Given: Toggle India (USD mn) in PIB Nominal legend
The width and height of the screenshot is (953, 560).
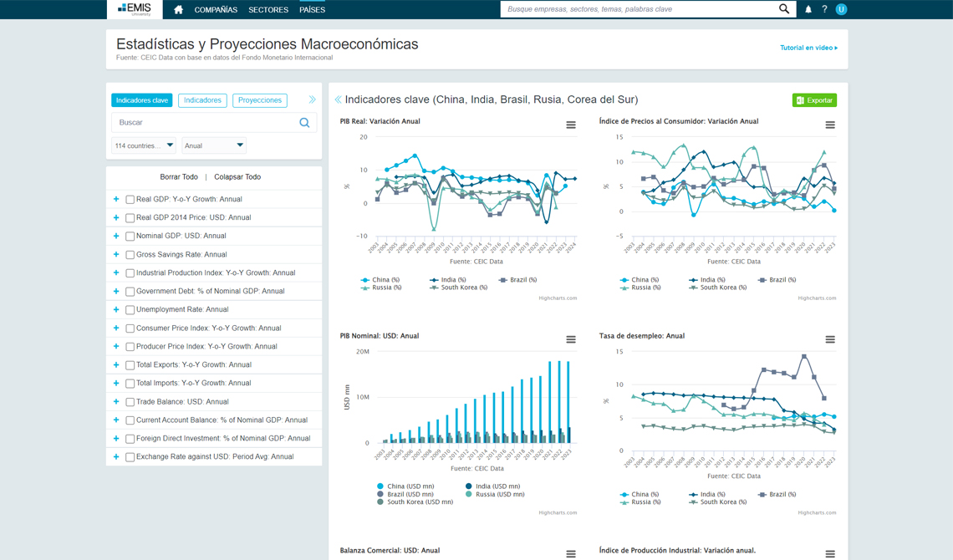Looking at the screenshot, I should pyautogui.click(x=493, y=486).
